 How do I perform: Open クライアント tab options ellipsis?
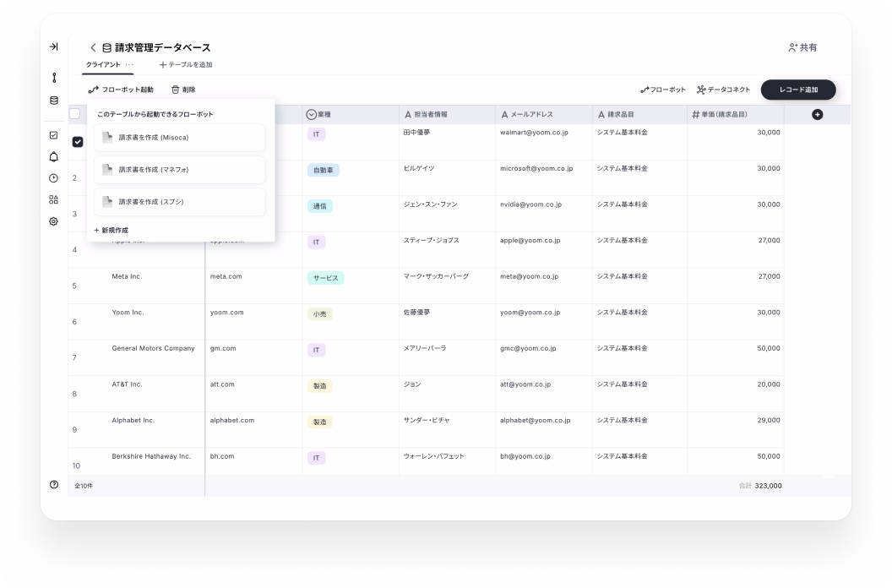coord(129,65)
